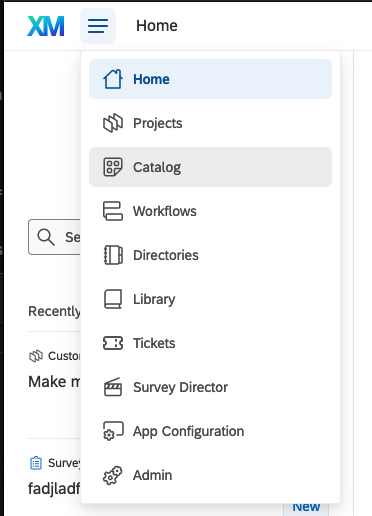This screenshot has width=372, height=516.
Task: Click the Catalog grid icon
Action: [x=113, y=167]
